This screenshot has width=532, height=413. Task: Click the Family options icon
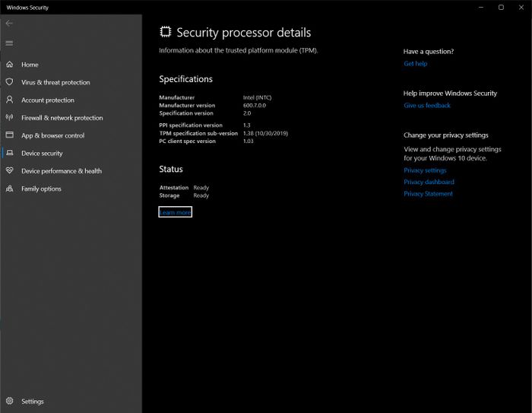(9, 189)
